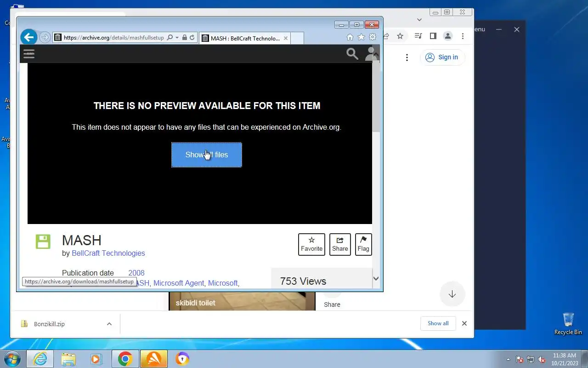The width and height of the screenshot is (588, 368).
Task: Bookmark the page with Chrome's star icon
Action: (400, 36)
